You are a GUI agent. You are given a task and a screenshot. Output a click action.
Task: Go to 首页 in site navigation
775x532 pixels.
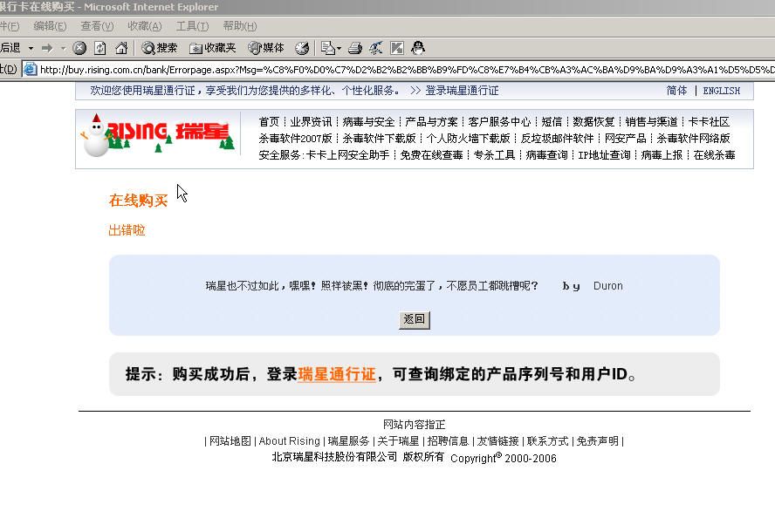tap(270, 122)
